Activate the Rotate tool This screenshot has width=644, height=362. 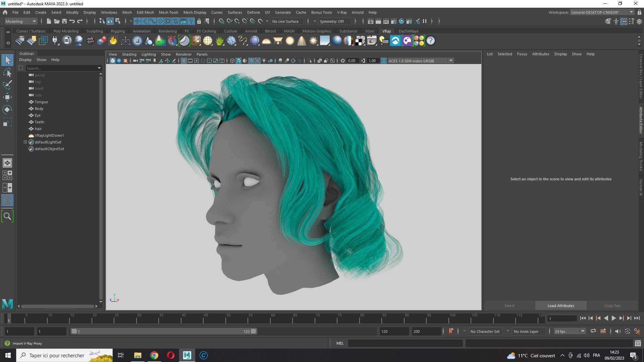7,110
